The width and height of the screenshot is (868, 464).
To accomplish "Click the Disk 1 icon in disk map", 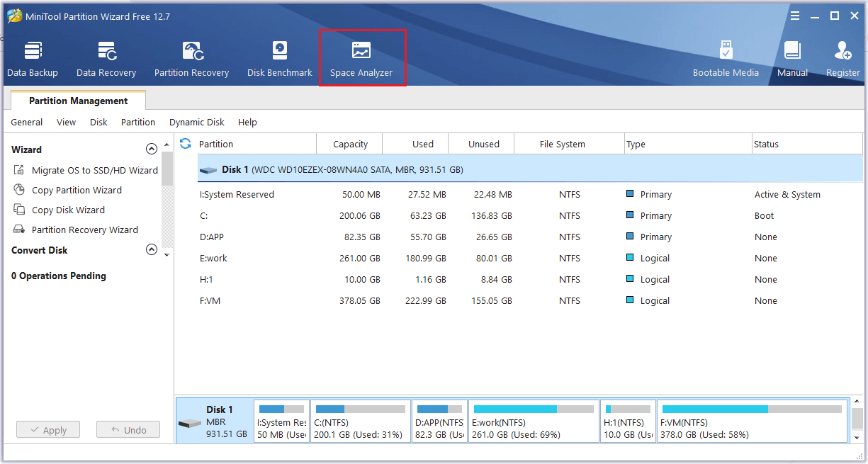I will coord(190,424).
